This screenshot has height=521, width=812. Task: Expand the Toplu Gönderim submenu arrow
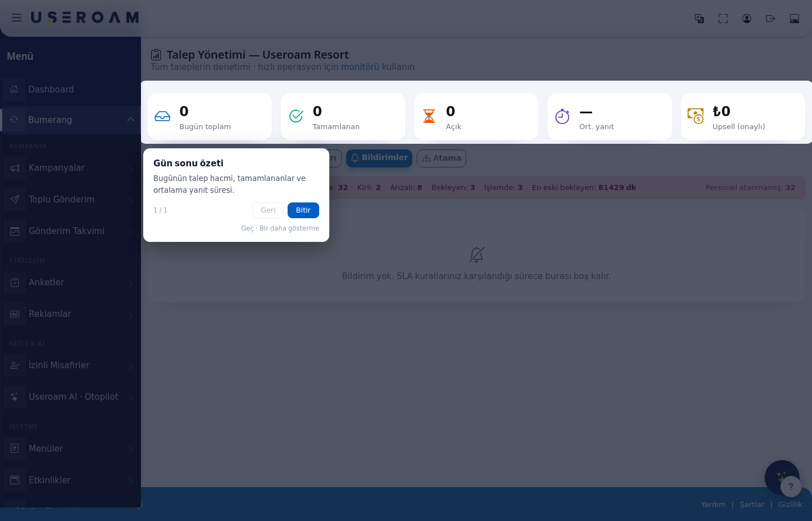130,200
